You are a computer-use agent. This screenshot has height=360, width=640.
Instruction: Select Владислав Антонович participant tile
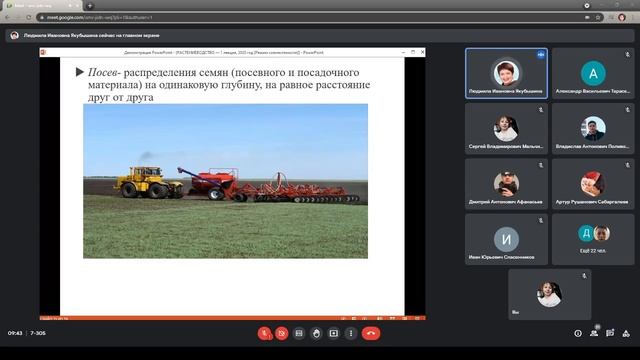pyautogui.click(x=593, y=129)
